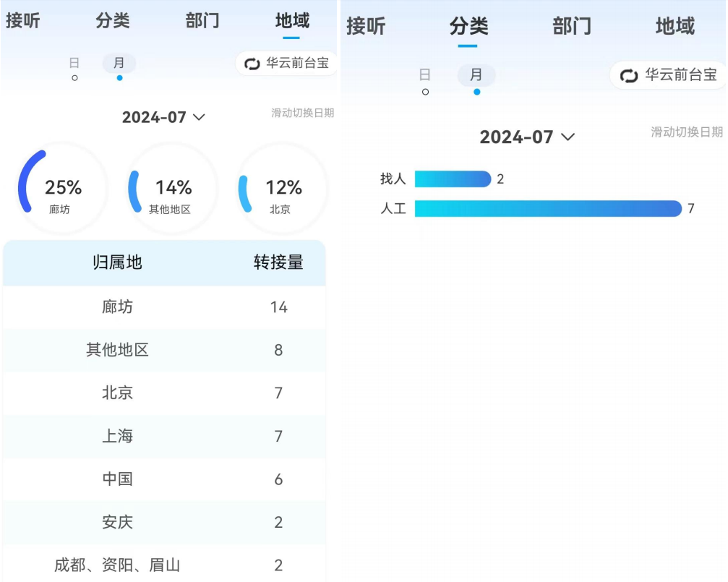
Task: Tap the switch icon beside 华云前台宝 on the 地域 screen
Action: [252, 64]
